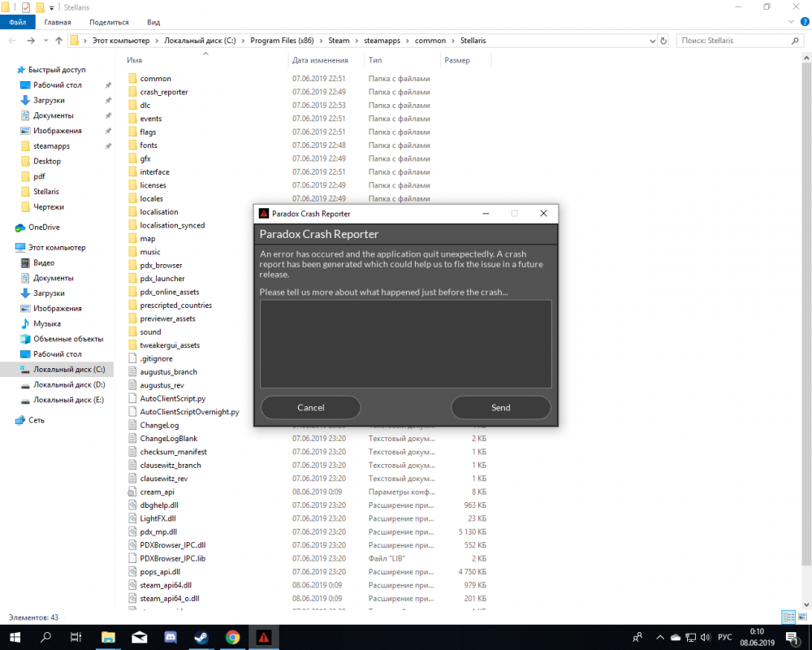Open the Файл menu
Screen dimensions: 812x650
tap(16, 22)
